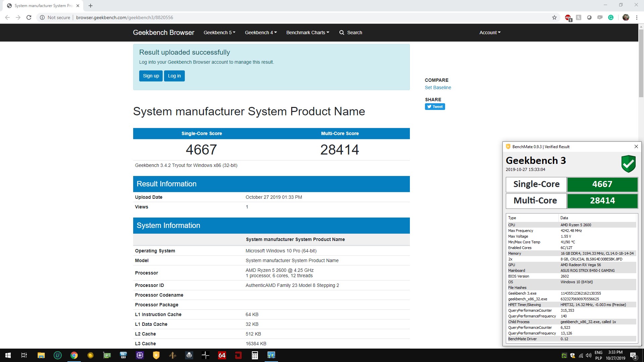Select the HPET Timer/Skewing row in BenchMate
Viewport: 644px width, 362px height.
572,305
